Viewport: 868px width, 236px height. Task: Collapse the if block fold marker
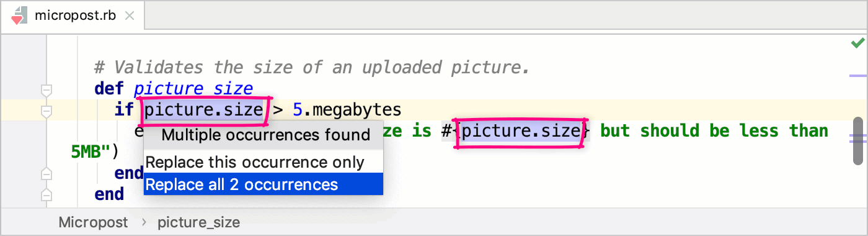click(46, 112)
